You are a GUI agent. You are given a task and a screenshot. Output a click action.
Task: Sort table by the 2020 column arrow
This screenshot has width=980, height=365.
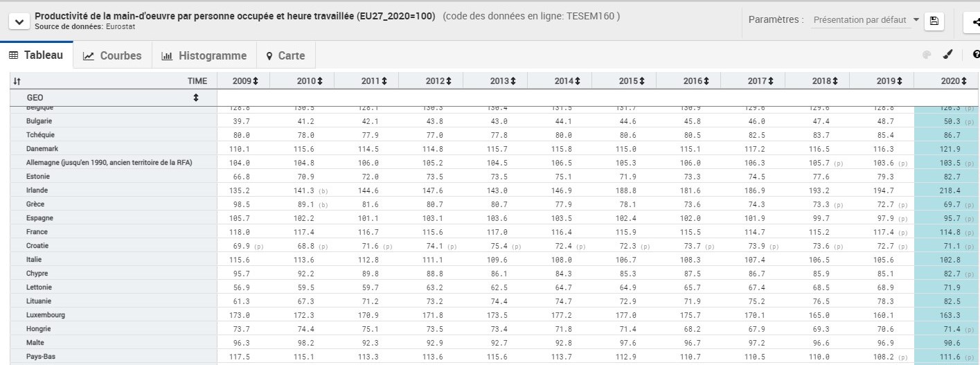(x=964, y=82)
